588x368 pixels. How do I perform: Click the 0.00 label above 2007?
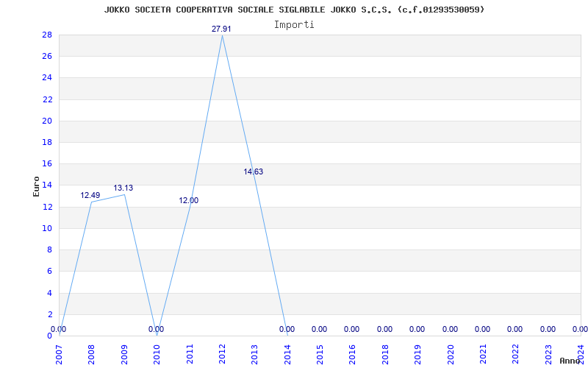point(59,329)
